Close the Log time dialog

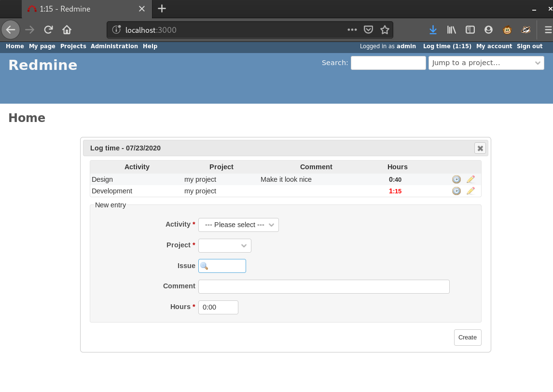(480, 149)
